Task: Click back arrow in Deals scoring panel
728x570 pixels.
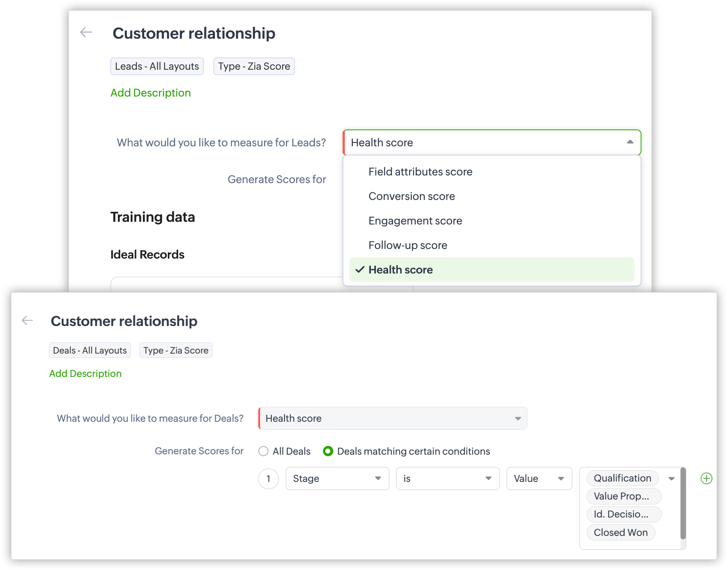Action: (27, 320)
